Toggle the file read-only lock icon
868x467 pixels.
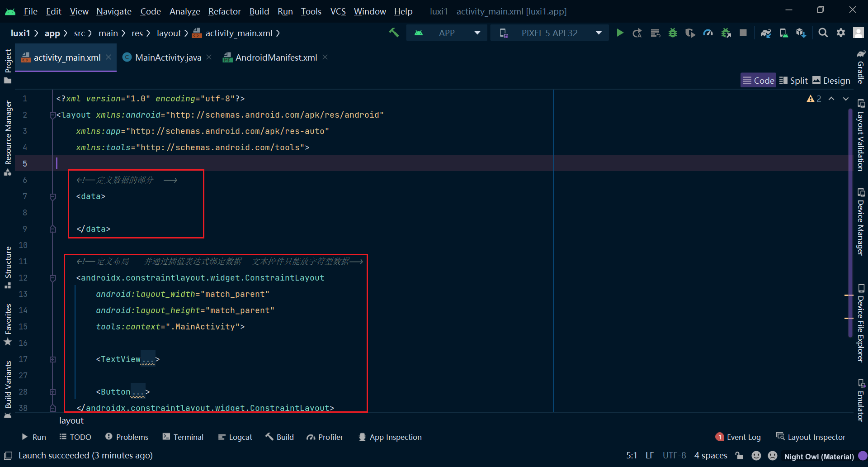pos(739,456)
